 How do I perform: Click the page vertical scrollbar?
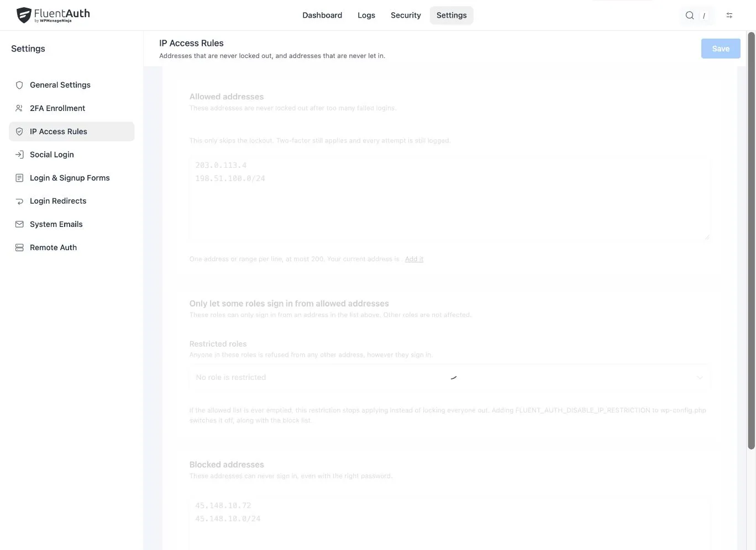point(751,240)
